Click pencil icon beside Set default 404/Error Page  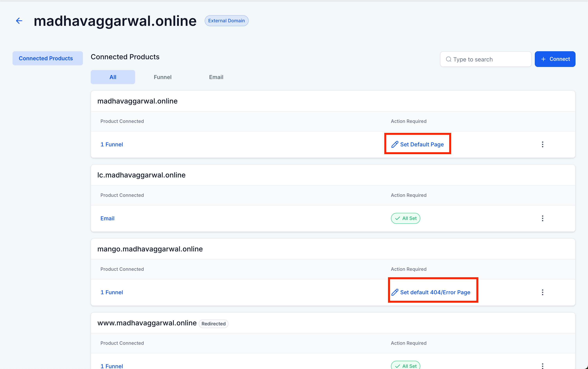pos(395,292)
